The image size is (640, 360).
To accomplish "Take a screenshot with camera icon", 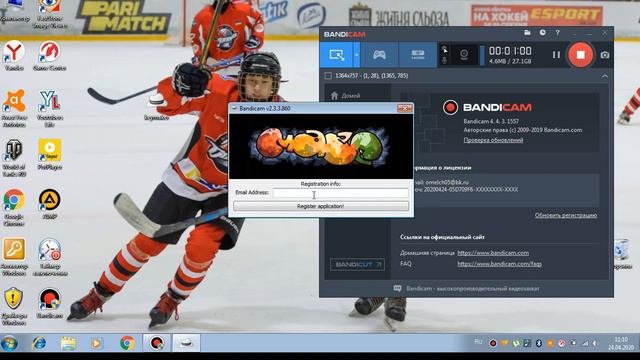I will tap(605, 55).
